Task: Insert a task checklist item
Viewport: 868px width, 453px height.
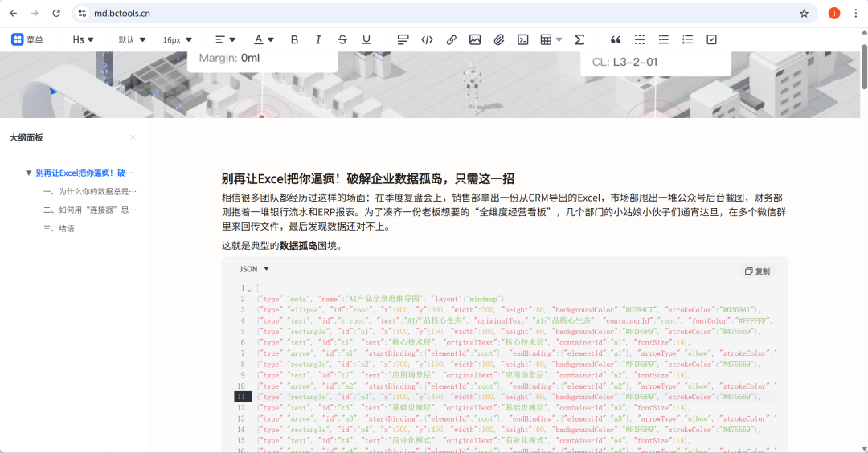Action: [711, 40]
